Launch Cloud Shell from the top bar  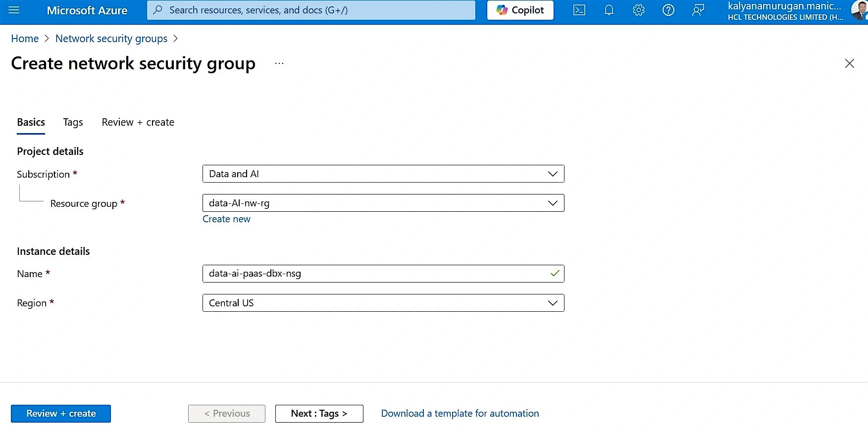[579, 10]
